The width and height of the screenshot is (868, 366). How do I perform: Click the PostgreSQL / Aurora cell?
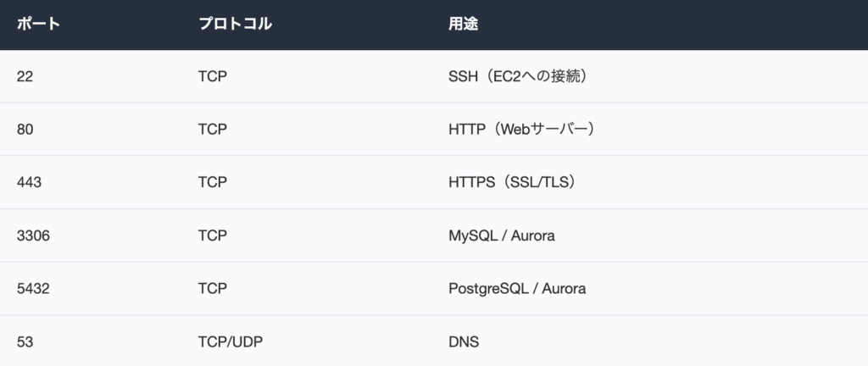tap(516, 288)
